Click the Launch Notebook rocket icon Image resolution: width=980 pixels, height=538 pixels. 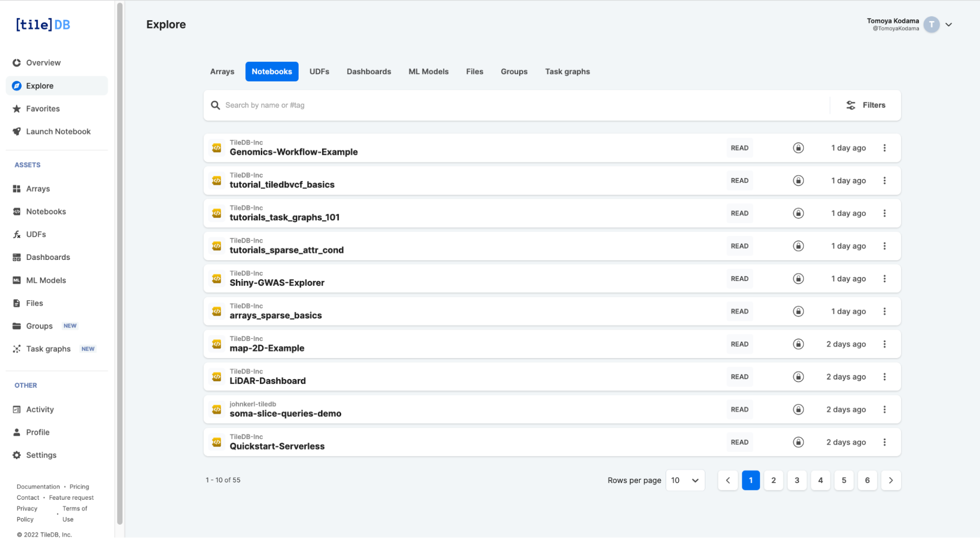click(17, 131)
